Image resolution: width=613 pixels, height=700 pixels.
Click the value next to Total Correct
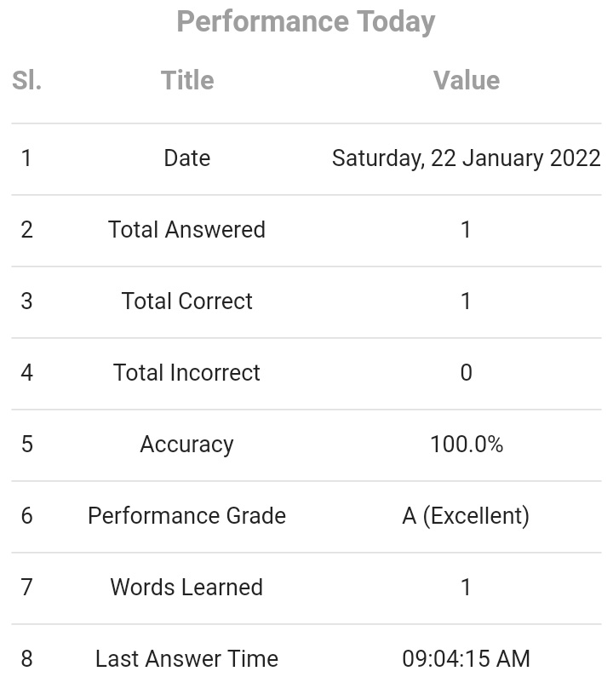466,301
